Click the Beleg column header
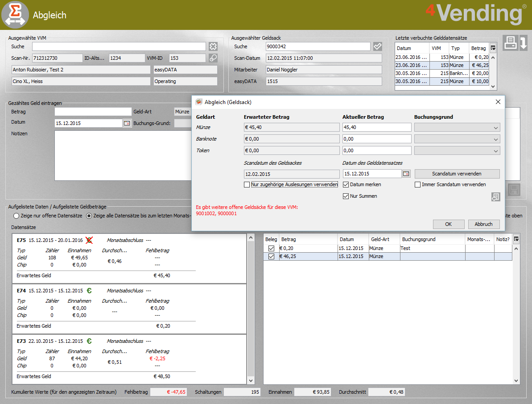 click(271, 239)
